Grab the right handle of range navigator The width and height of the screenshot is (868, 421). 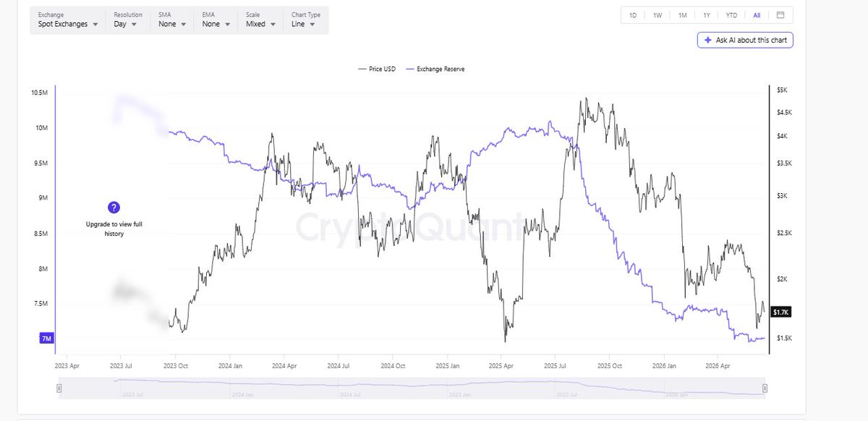click(765, 389)
